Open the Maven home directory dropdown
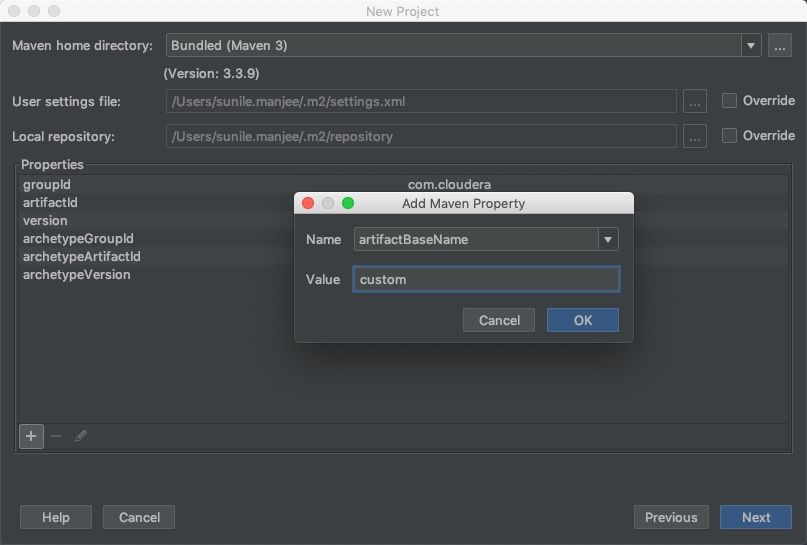 coord(751,45)
